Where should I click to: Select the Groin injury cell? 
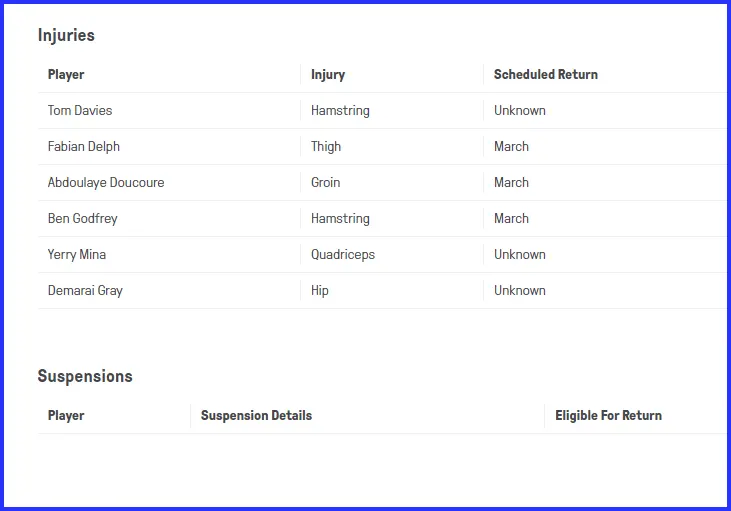326,183
